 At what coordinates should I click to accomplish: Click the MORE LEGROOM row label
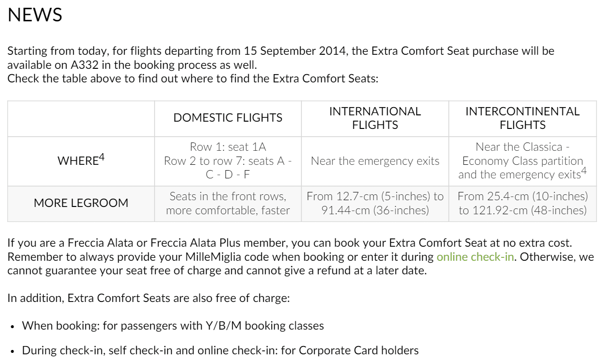tap(81, 203)
